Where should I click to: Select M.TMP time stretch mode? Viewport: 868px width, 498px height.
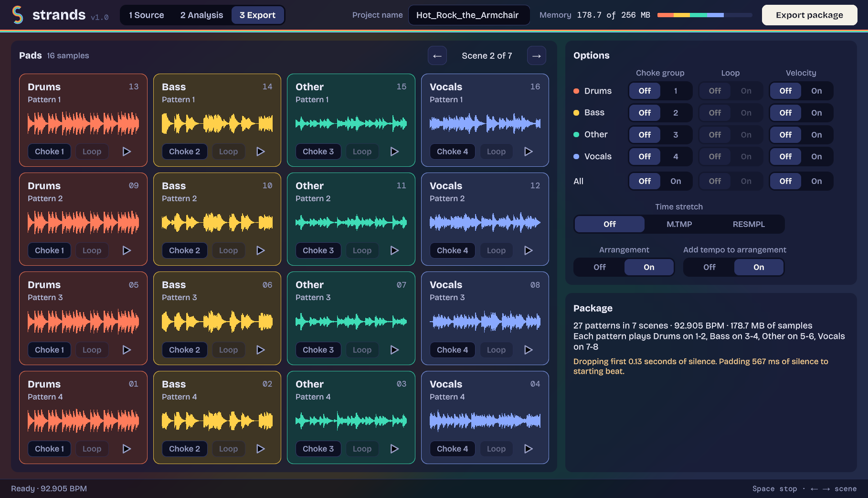coord(679,224)
